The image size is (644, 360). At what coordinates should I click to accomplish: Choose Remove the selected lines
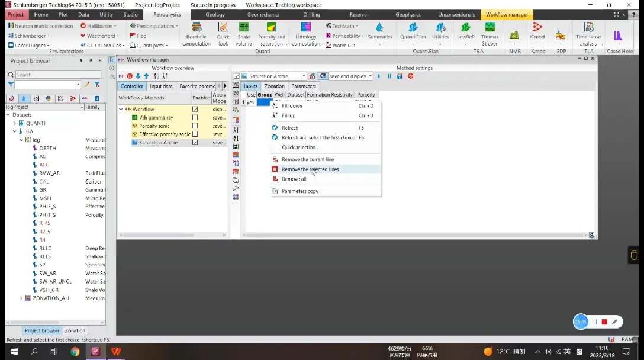pyautogui.click(x=326, y=169)
